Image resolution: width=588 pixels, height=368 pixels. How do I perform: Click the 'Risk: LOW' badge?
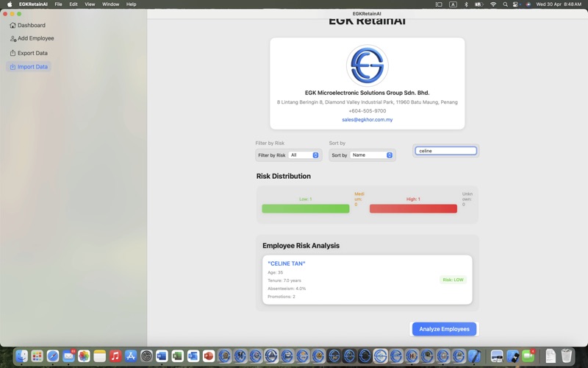[x=453, y=280]
